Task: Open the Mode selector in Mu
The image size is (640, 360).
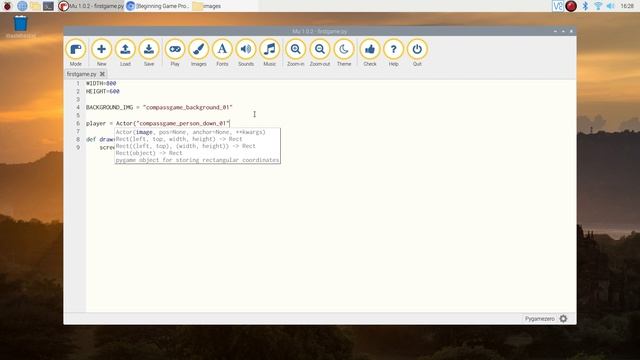Action: 76,53
